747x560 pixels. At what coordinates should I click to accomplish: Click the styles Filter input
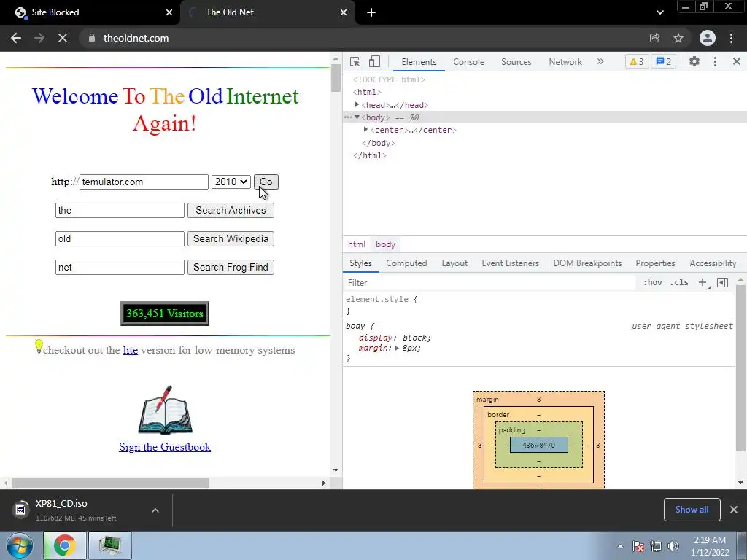(x=489, y=283)
